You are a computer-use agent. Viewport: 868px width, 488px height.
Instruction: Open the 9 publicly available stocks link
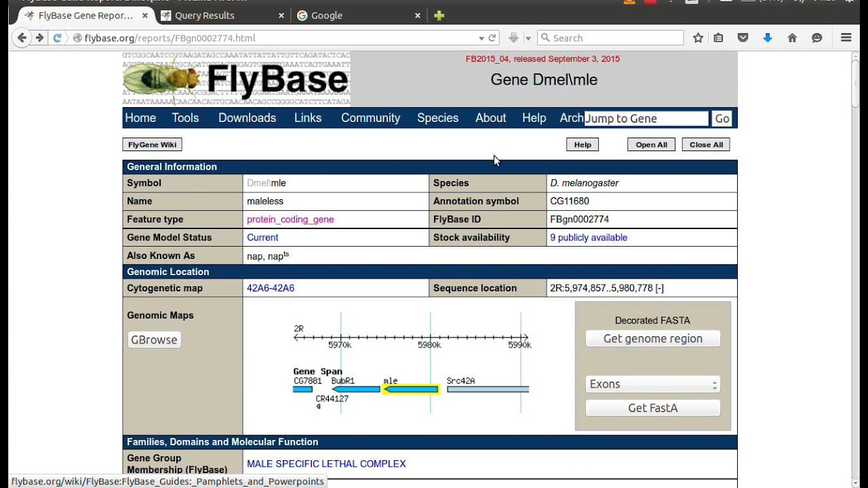click(x=589, y=238)
